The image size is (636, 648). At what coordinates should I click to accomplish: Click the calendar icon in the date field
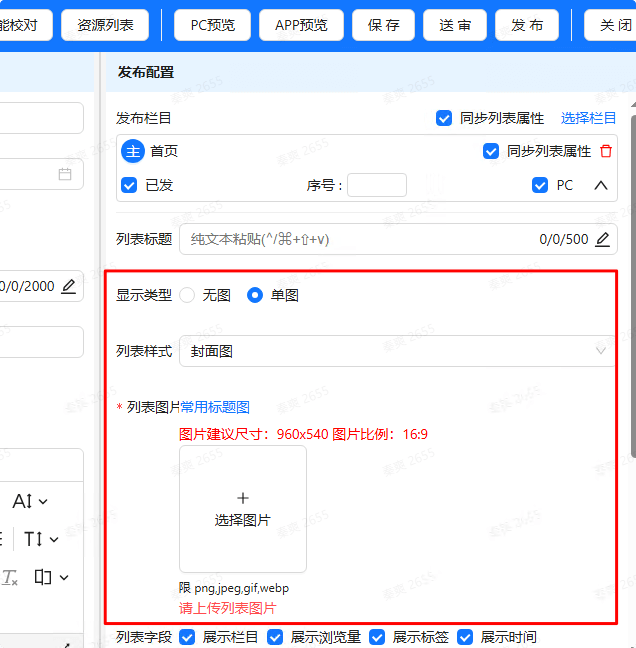coord(65,174)
